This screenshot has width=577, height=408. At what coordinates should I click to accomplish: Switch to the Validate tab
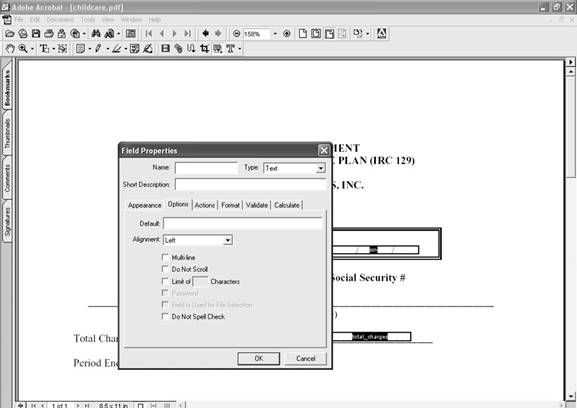256,205
